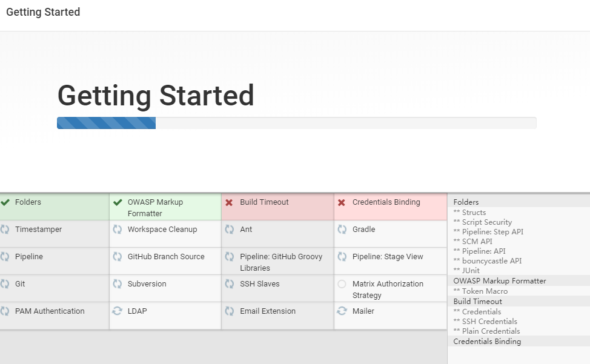The height and width of the screenshot is (364, 590).
Task: Click the blue refresh icon beside LDAP
Action: click(118, 311)
